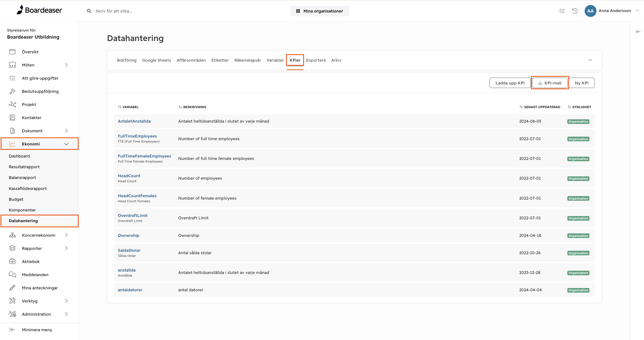
Task: Expand the Administration submenu chevron
Action: (x=66, y=314)
